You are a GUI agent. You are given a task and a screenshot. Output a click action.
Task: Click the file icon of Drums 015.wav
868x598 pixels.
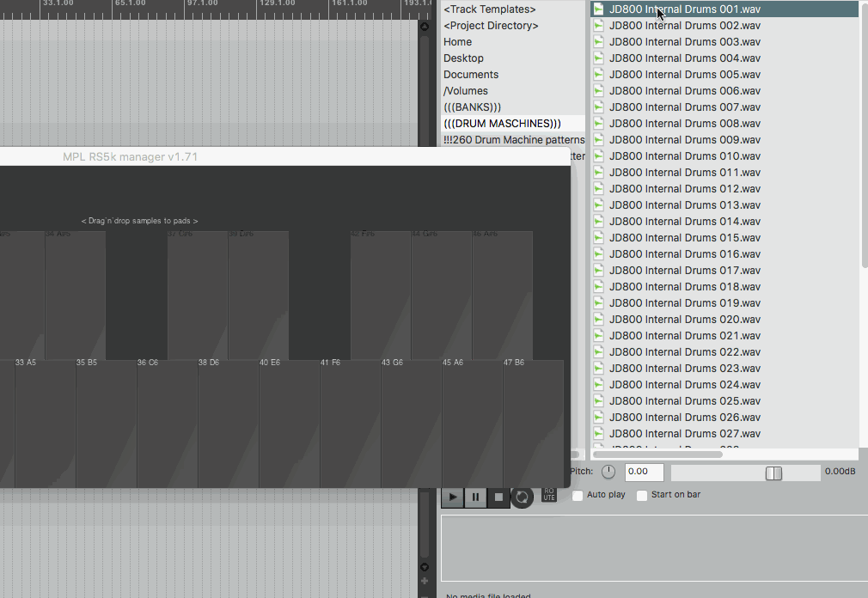[x=598, y=238]
